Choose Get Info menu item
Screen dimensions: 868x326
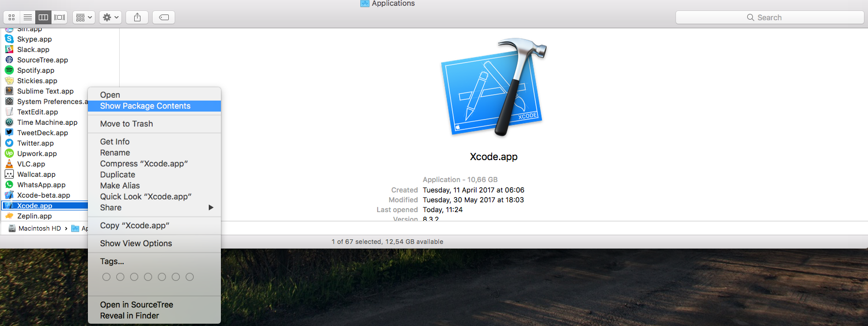coord(154,142)
